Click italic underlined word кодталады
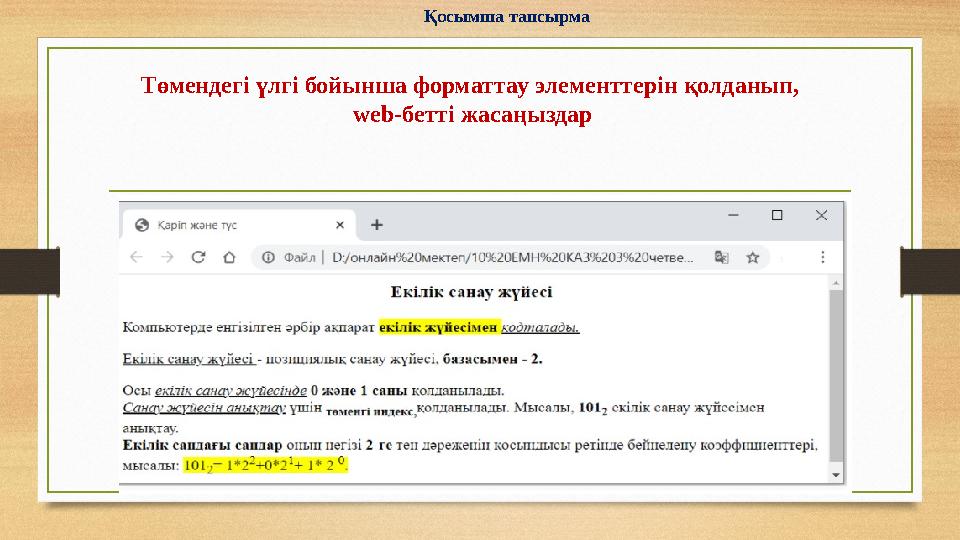The image size is (960, 540). point(540,328)
